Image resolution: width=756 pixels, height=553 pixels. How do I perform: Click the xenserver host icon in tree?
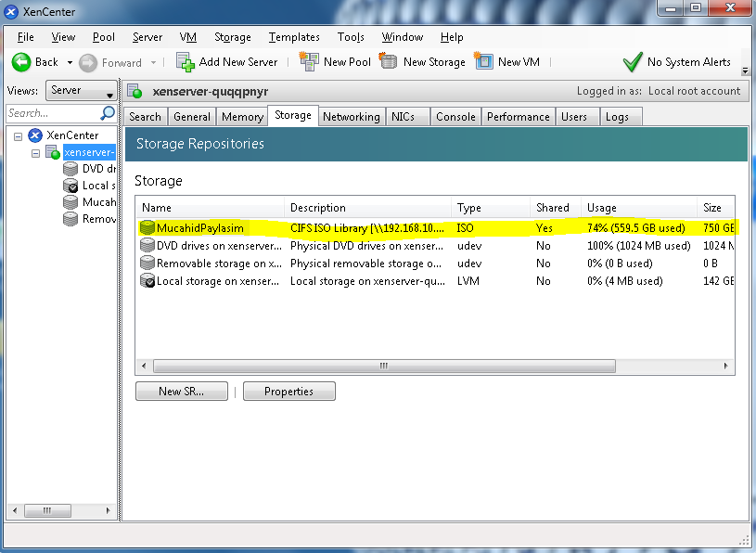[x=53, y=152]
